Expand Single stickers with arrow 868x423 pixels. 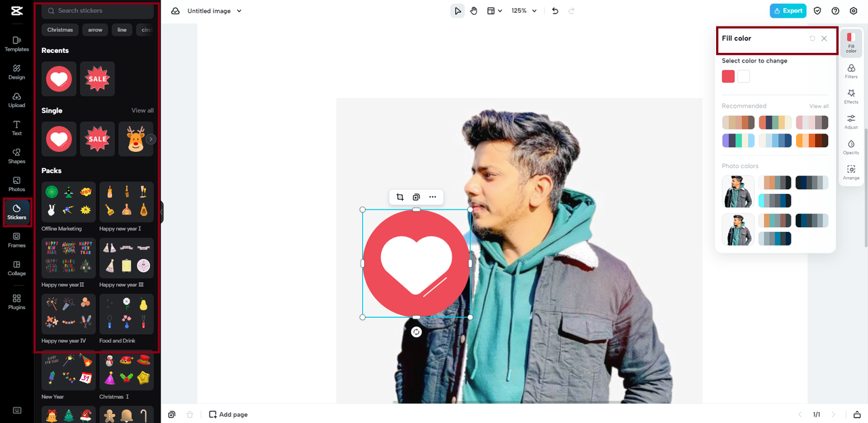tap(151, 139)
